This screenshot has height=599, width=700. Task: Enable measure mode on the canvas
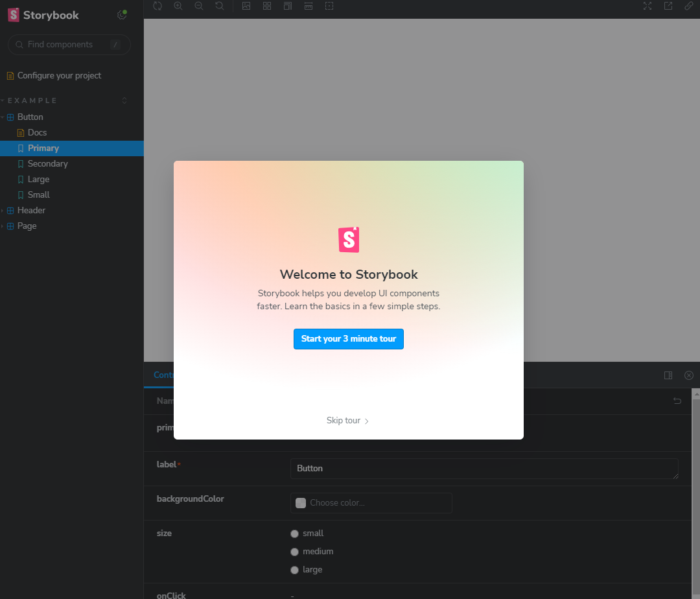309,6
